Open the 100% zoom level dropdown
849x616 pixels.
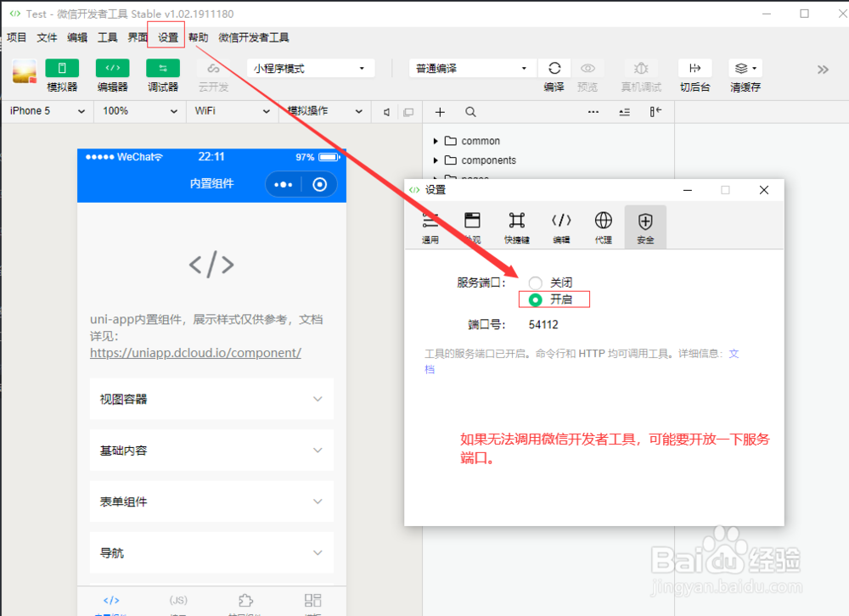tap(139, 111)
